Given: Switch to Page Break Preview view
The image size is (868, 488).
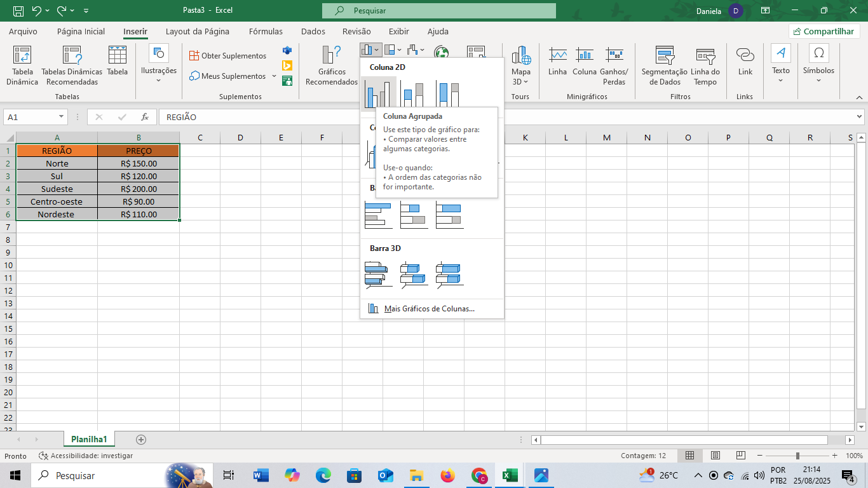Looking at the screenshot, I should (740, 456).
